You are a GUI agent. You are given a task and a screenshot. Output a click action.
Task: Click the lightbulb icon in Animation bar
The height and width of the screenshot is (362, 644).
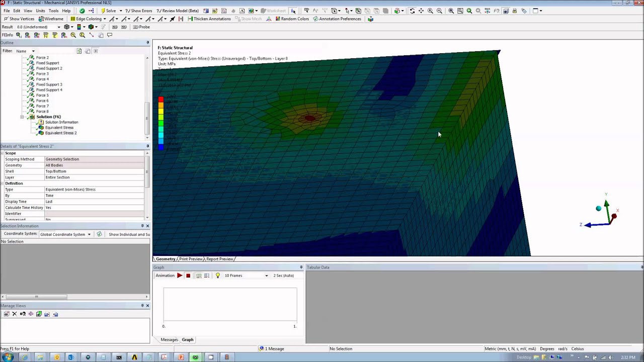[x=217, y=276]
